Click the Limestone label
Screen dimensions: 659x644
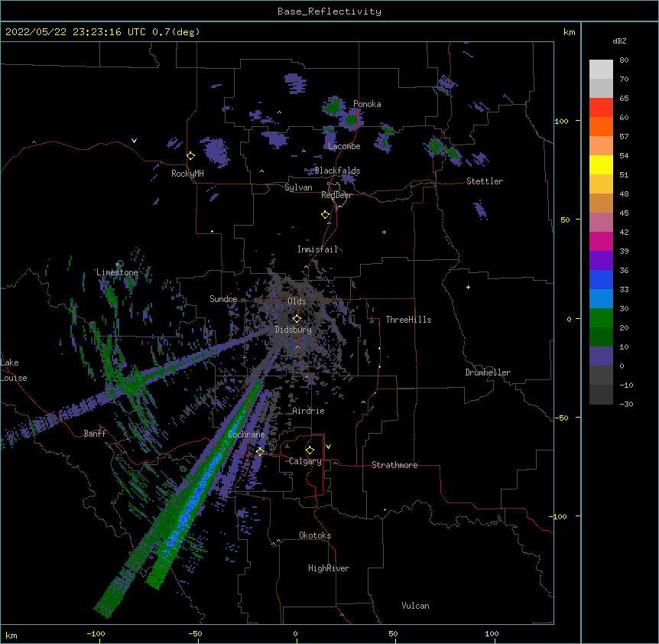click(117, 272)
